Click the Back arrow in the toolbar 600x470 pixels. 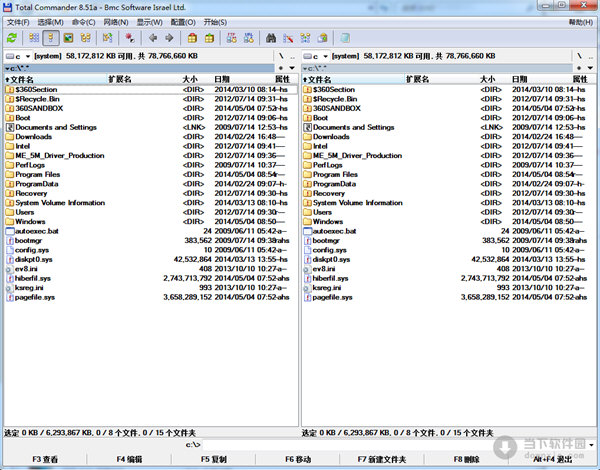tap(153, 37)
